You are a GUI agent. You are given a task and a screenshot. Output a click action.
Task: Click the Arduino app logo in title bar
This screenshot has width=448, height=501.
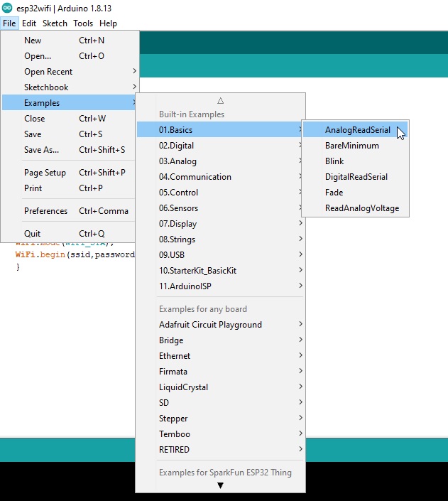tap(7, 8)
